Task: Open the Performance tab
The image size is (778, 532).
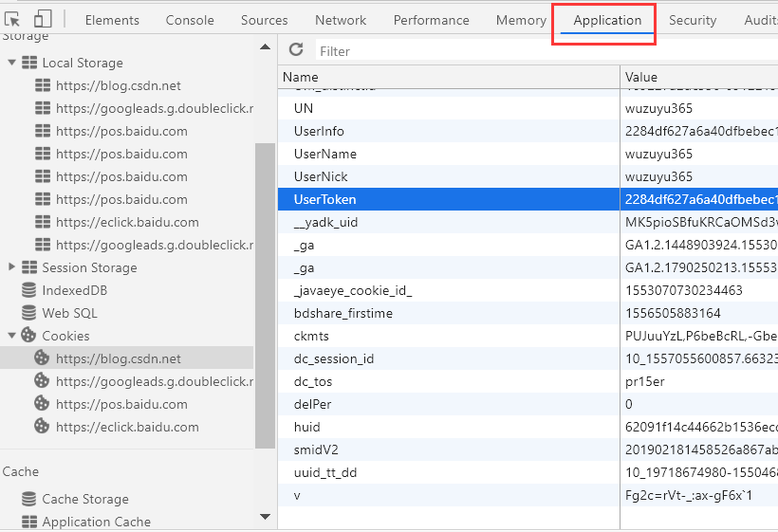Action: (x=431, y=20)
